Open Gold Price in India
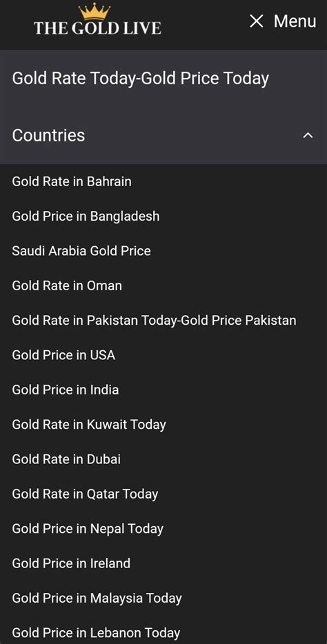 [66, 390]
